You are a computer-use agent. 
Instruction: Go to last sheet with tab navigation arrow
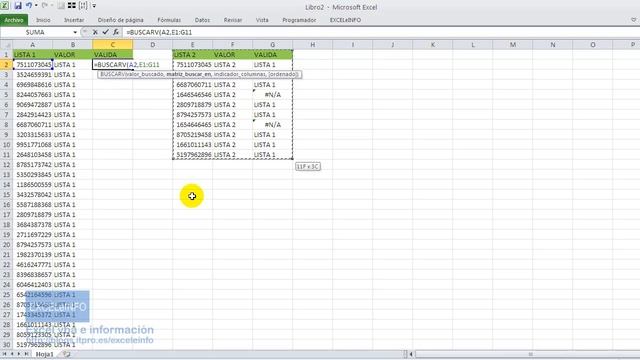pyautogui.click(x=27, y=354)
